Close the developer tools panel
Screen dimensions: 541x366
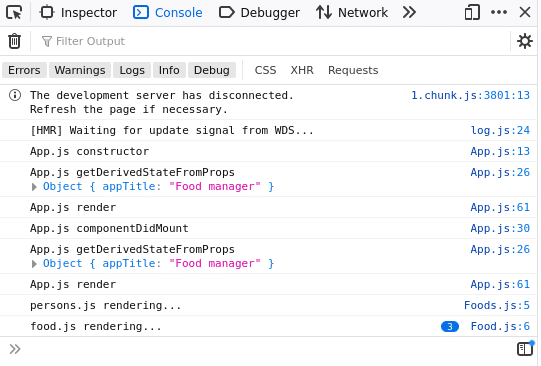(525, 13)
